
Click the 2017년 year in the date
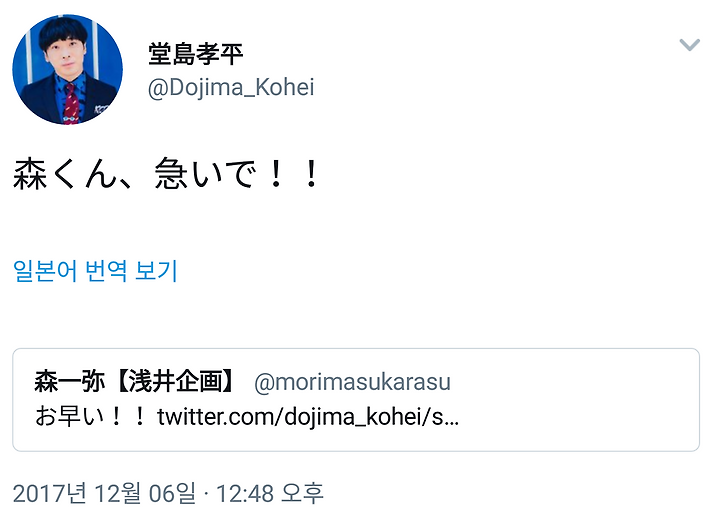(50, 493)
